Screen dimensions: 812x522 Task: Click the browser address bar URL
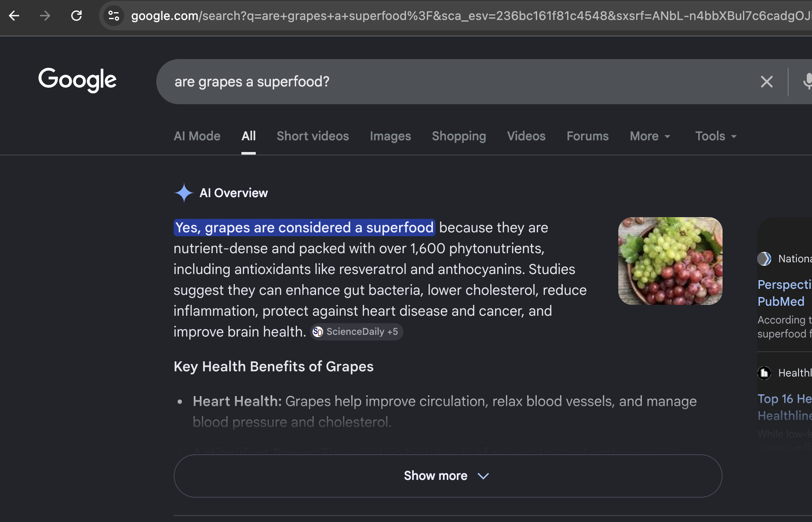tap(471, 16)
